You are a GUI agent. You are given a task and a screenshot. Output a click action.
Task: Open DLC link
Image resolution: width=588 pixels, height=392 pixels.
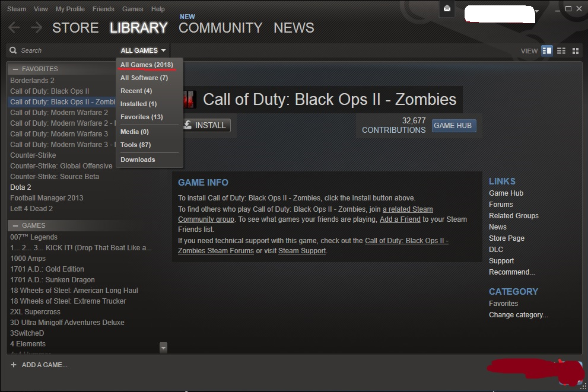tap(496, 249)
